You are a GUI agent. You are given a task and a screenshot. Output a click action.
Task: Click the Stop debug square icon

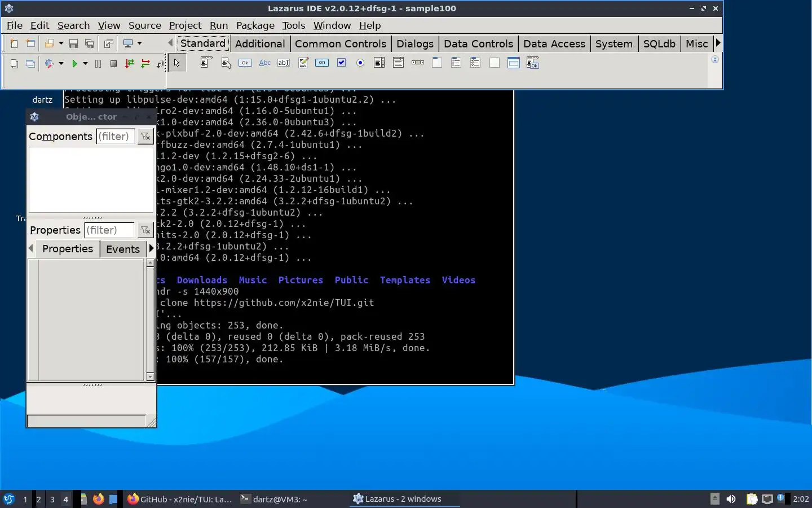[x=113, y=64]
